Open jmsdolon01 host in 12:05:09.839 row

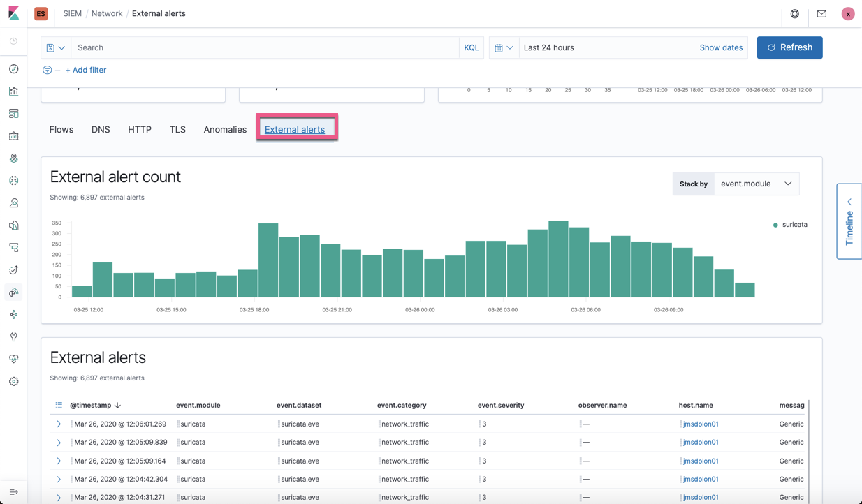(x=701, y=443)
